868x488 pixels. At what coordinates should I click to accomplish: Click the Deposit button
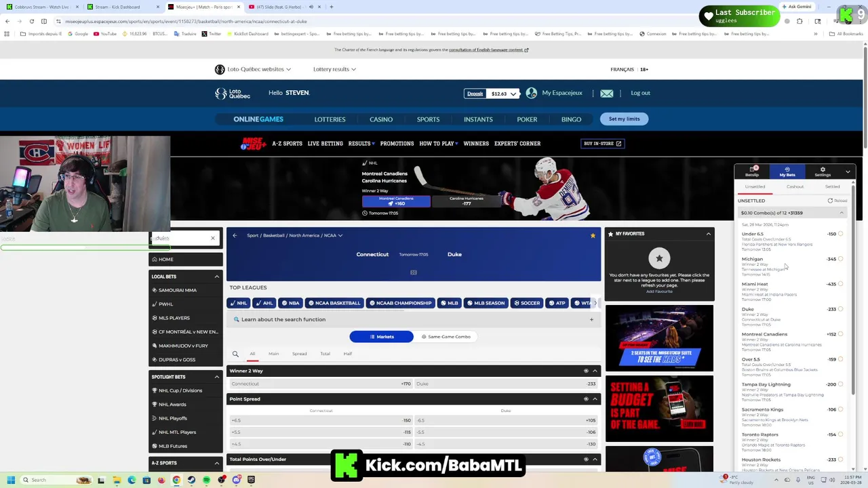click(x=475, y=94)
